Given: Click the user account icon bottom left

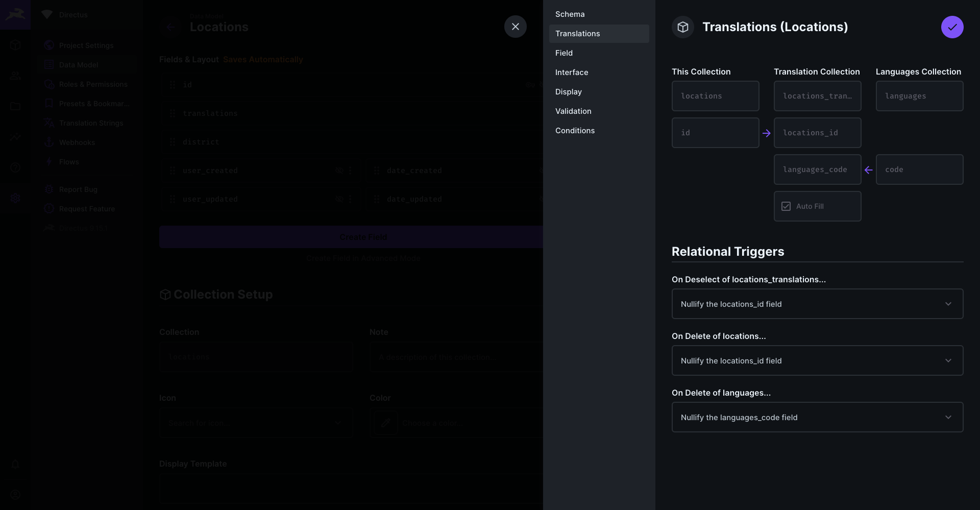Looking at the screenshot, I should (15, 495).
